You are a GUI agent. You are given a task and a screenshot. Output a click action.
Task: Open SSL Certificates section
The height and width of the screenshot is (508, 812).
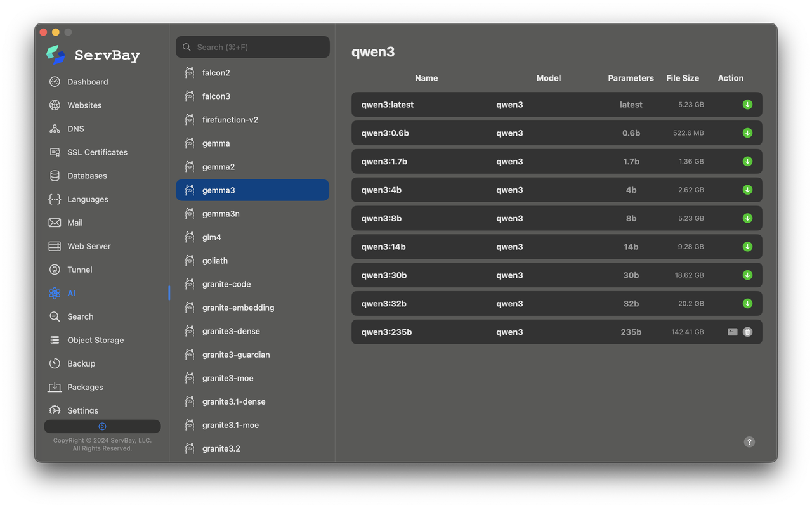coord(97,152)
